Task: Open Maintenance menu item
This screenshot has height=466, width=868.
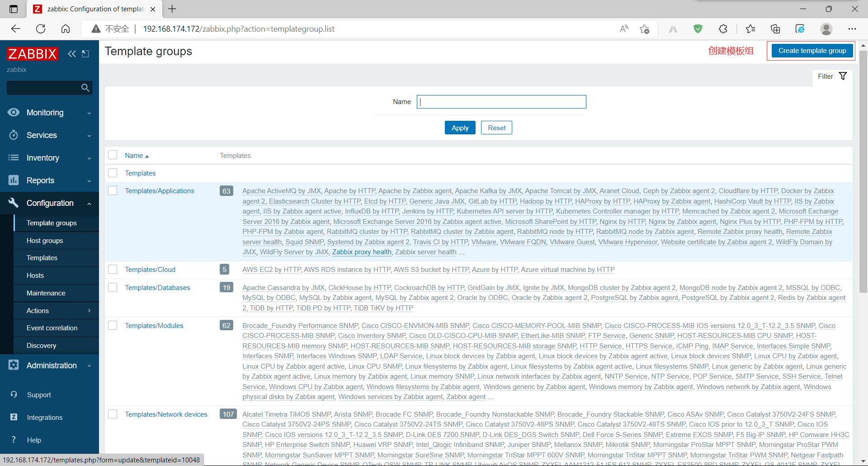Action: 56,293
